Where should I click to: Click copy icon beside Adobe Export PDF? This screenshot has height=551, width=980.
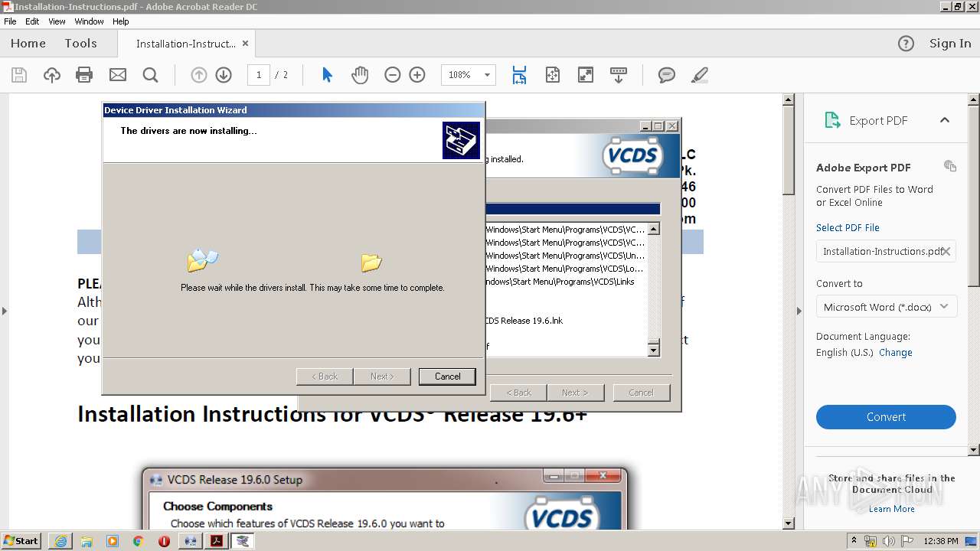950,166
